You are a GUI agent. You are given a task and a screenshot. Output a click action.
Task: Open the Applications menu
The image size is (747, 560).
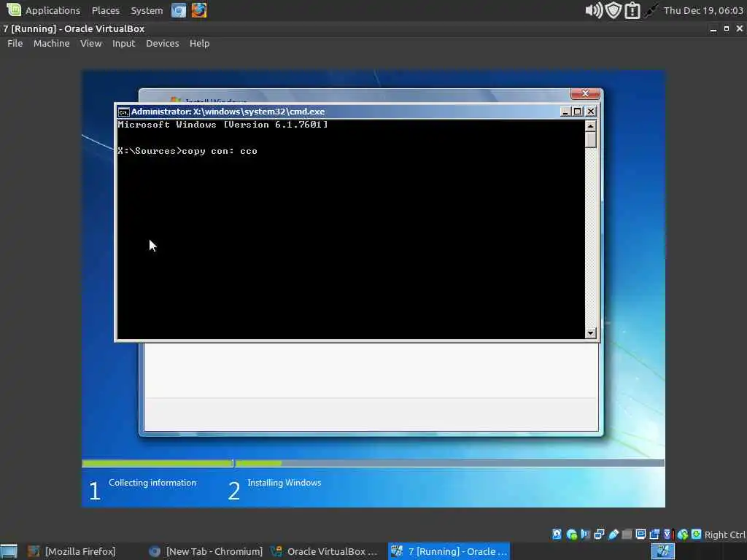tap(53, 10)
